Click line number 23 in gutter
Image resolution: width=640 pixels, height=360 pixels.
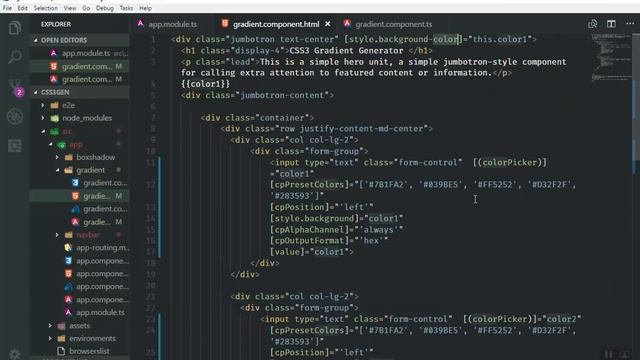(151, 319)
